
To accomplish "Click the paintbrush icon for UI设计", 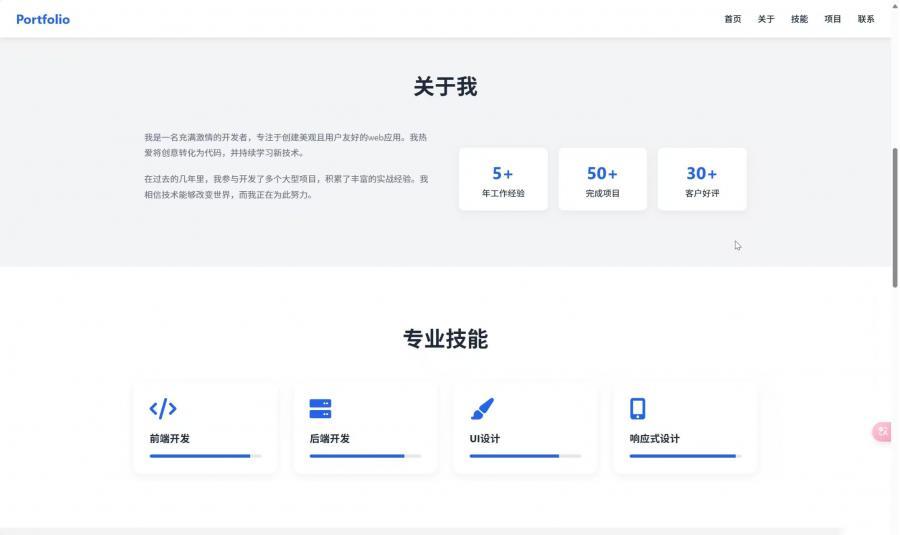I will (x=482, y=408).
